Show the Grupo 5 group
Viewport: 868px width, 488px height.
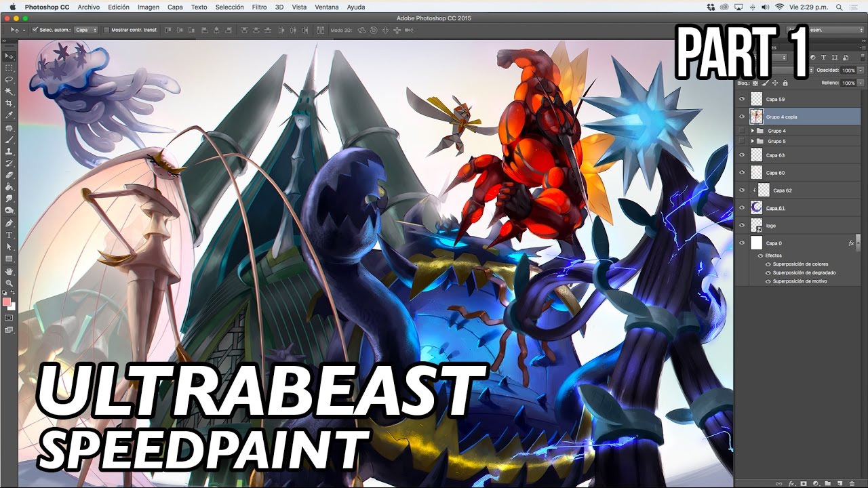pos(742,141)
